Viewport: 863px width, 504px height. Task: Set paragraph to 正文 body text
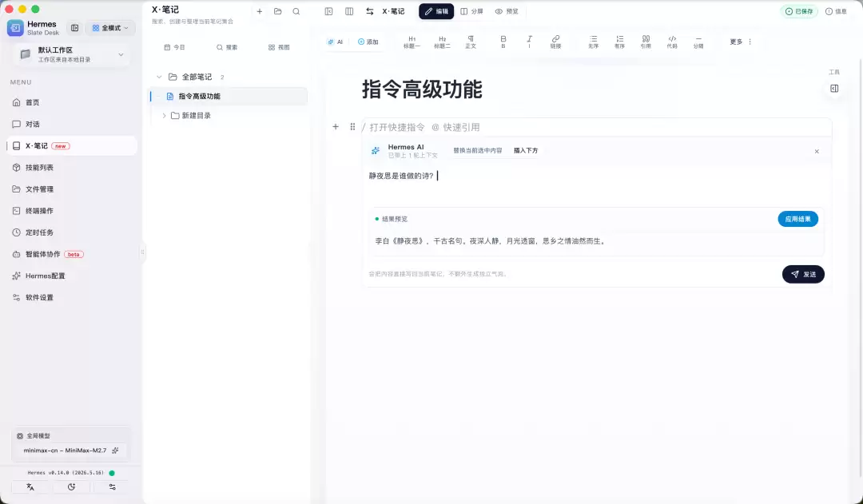pyautogui.click(x=471, y=42)
